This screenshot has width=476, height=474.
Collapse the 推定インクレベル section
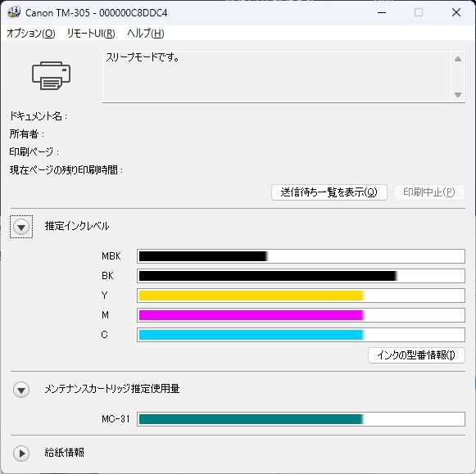(x=21, y=227)
